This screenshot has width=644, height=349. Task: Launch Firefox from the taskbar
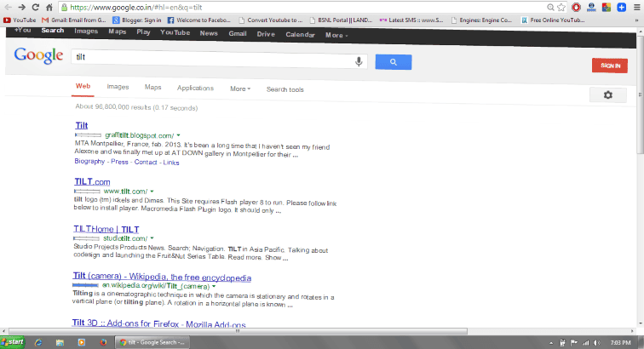coord(103,342)
